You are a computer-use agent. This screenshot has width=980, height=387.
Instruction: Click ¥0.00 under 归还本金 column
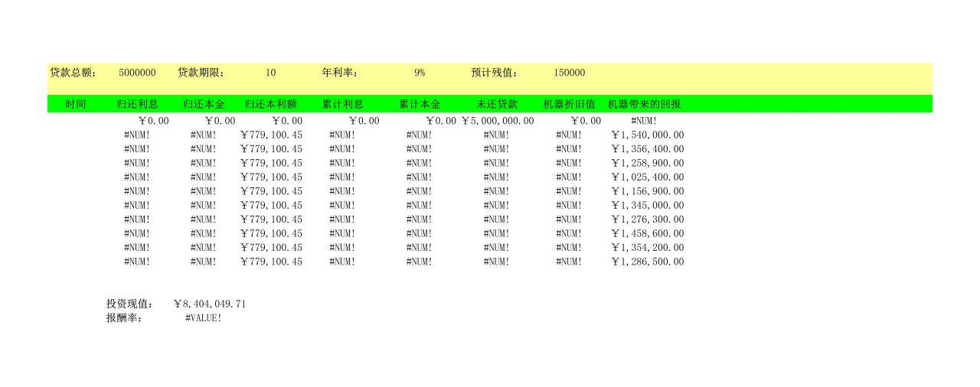point(220,121)
